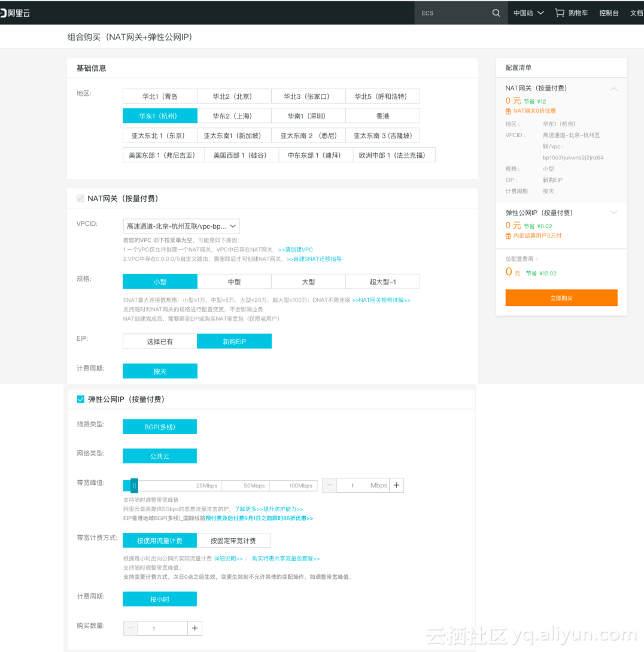Choose the 中型 NAT spec

[234, 281]
